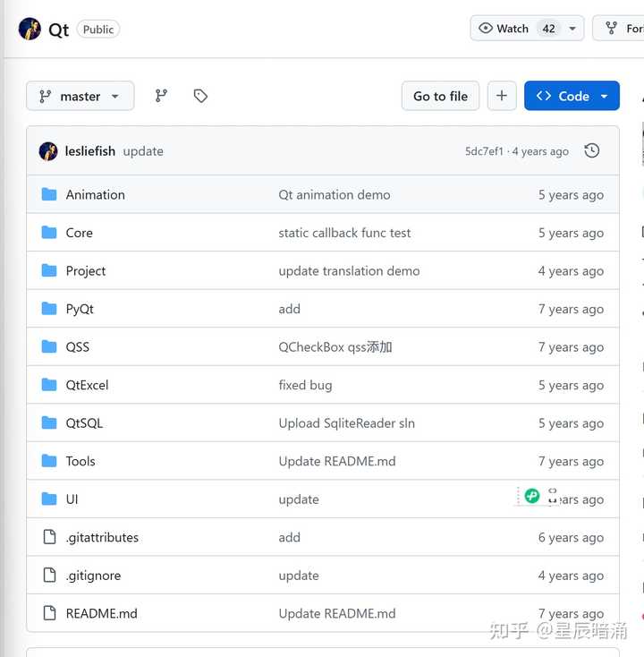
Task: Click the Project folder icon
Action: pyautogui.click(x=49, y=270)
